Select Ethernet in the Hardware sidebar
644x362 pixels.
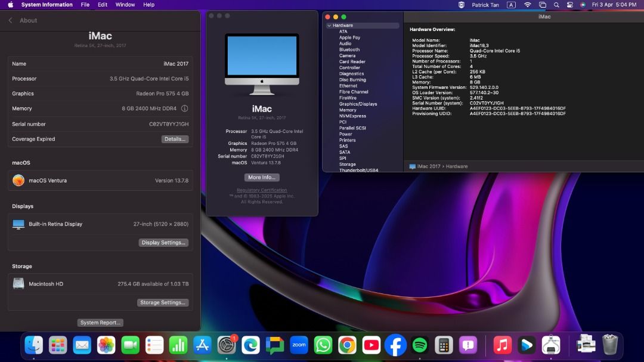point(348,86)
